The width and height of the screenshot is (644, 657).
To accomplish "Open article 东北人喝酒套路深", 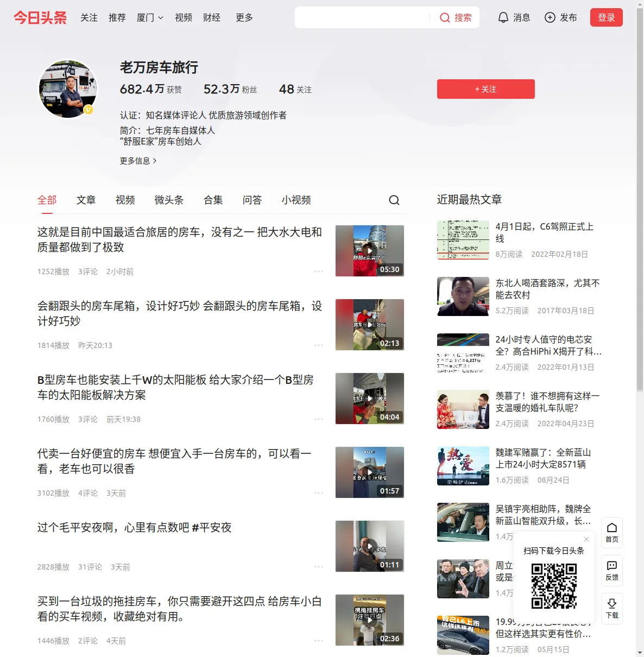I will (548, 289).
